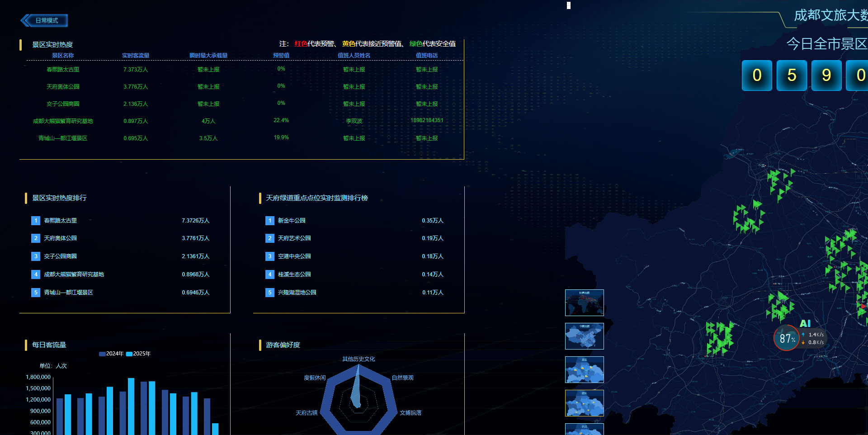Open 天府奥体公园 row in the heat table
868x435 pixels.
[63, 87]
